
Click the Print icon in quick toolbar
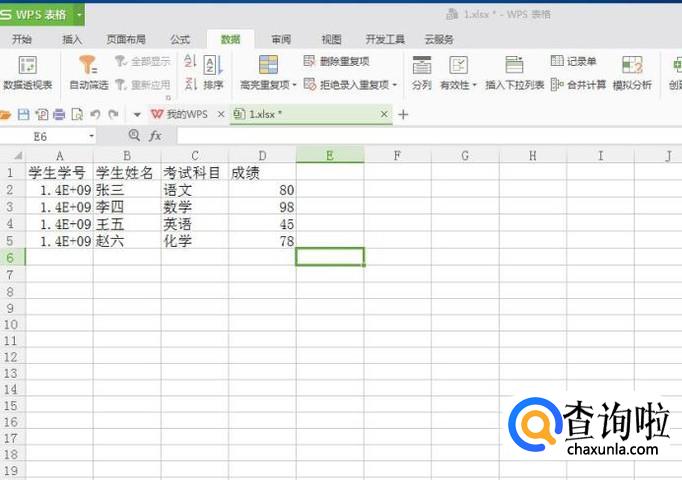(59, 115)
